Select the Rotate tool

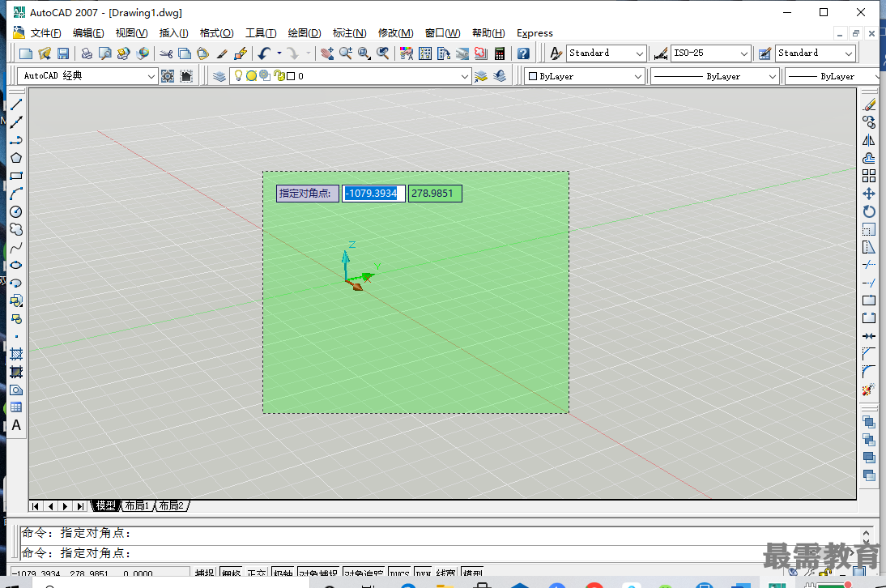click(x=869, y=212)
